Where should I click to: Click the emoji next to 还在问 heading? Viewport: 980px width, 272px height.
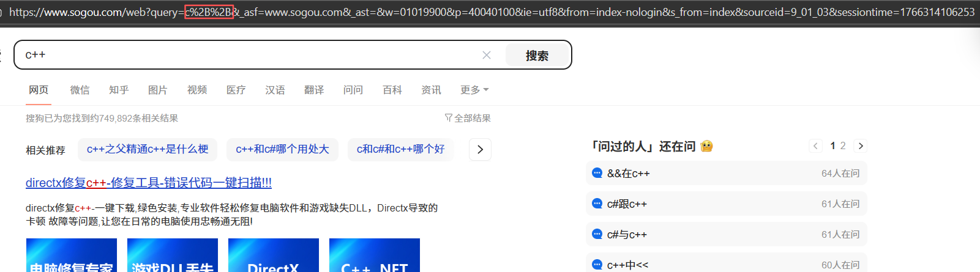point(706,146)
